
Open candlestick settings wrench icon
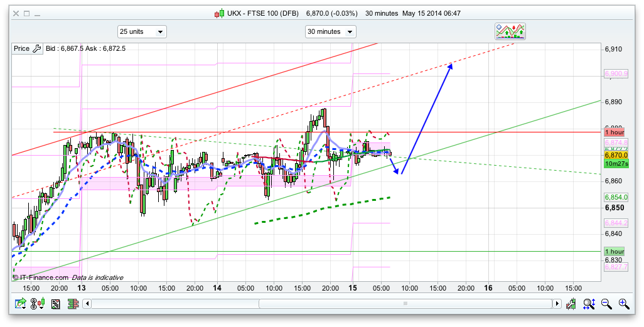tap(571, 304)
